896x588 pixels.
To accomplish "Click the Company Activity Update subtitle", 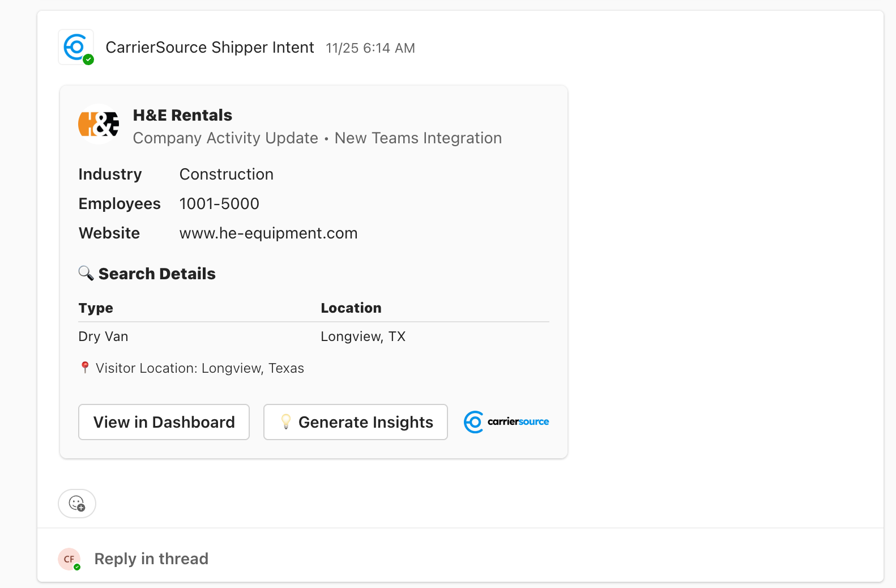I will pyautogui.click(x=225, y=138).
